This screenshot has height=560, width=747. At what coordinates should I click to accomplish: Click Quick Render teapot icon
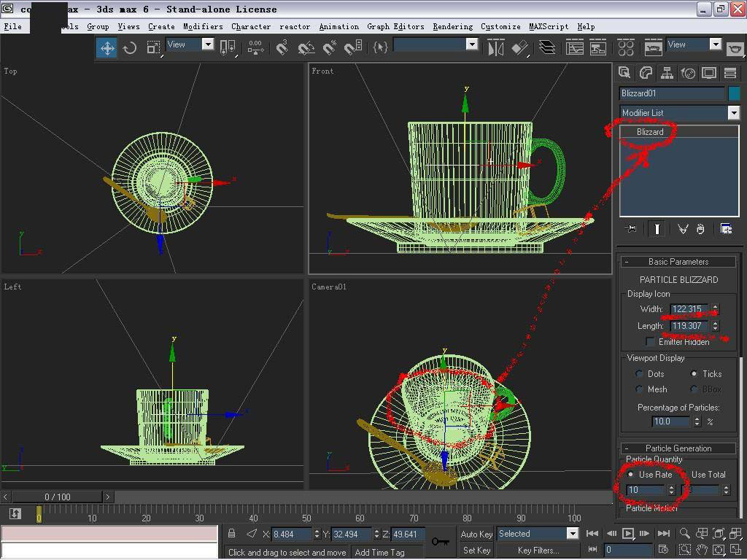[x=735, y=47]
